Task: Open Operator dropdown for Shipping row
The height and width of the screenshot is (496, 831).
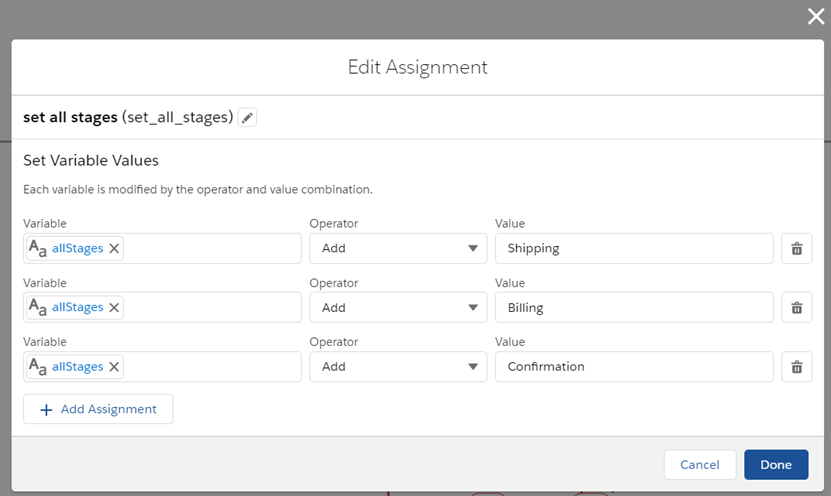Action: coord(398,249)
